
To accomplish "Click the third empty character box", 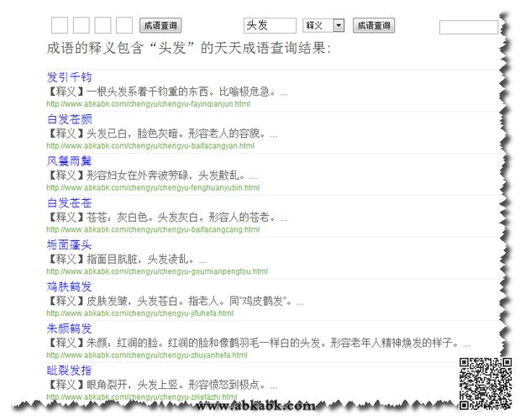I will (x=102, y=25).
